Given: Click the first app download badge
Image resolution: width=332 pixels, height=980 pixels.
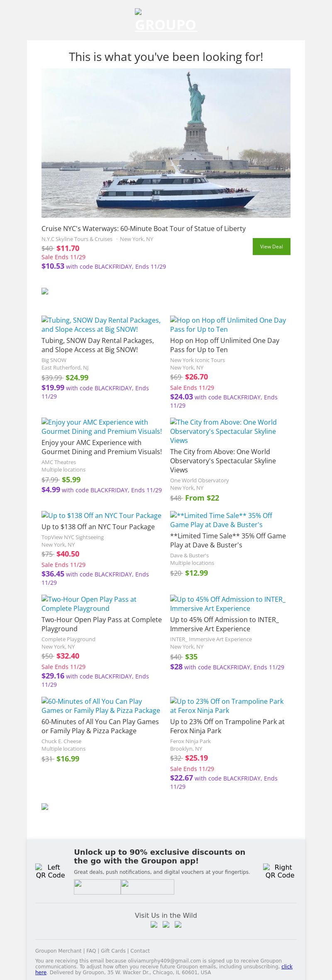Looking at the screenshot, I should pos(97,887).
